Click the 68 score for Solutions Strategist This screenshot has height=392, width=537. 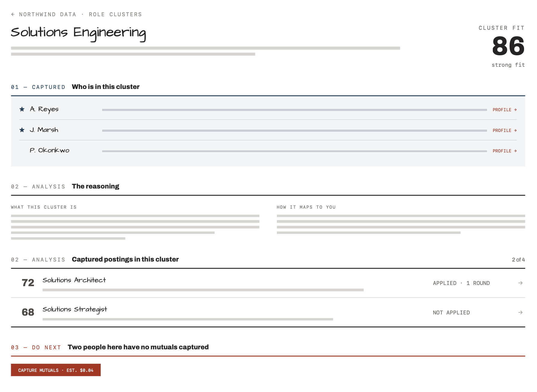(28, 312)
